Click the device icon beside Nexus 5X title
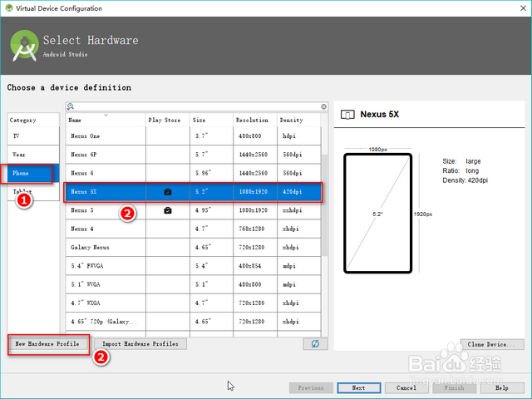The width and height of the screenshot is (532, 399). click(x=347, y=115)
